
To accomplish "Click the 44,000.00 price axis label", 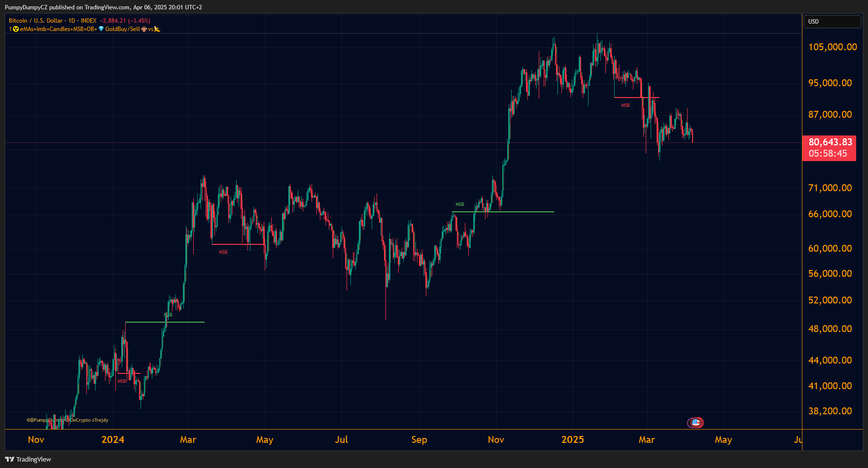I will 830,360.
